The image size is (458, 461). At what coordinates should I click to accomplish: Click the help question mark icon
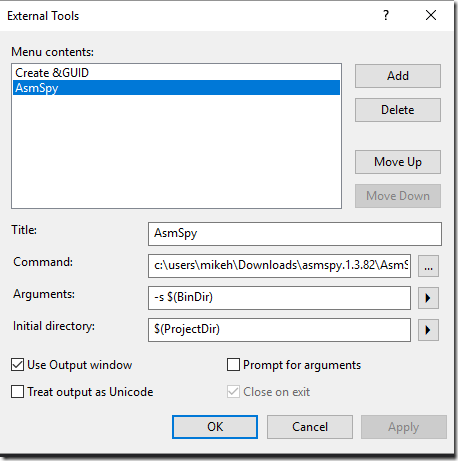386,15
